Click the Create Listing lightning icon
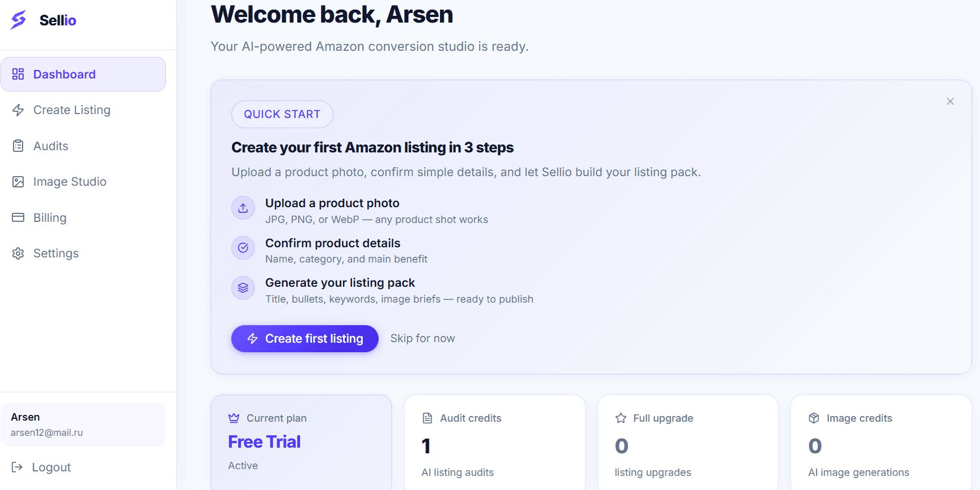Viewport: 980px width, 490px height. coord(18,110)
